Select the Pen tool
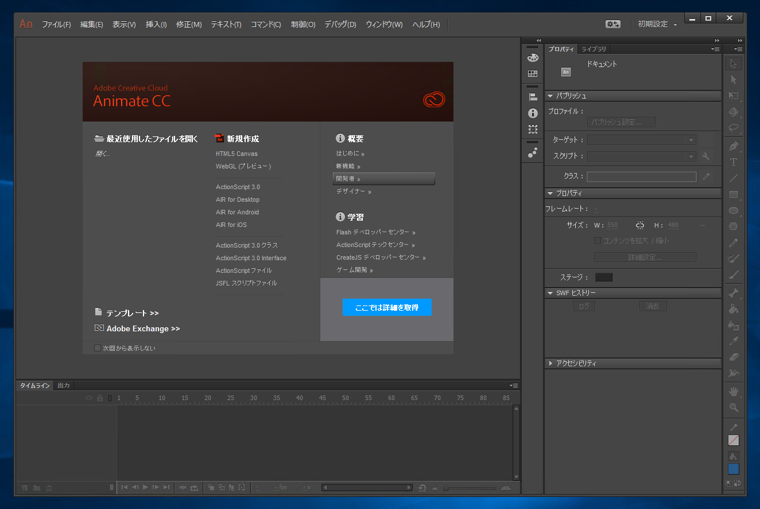 pos(733,146)
